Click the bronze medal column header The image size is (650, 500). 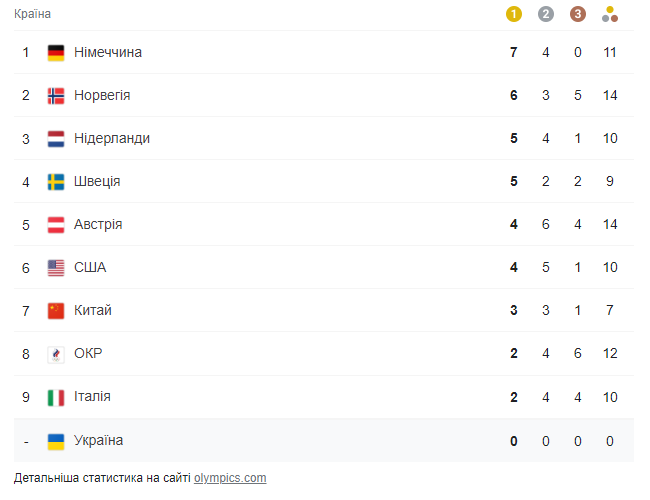coord(577,14)
